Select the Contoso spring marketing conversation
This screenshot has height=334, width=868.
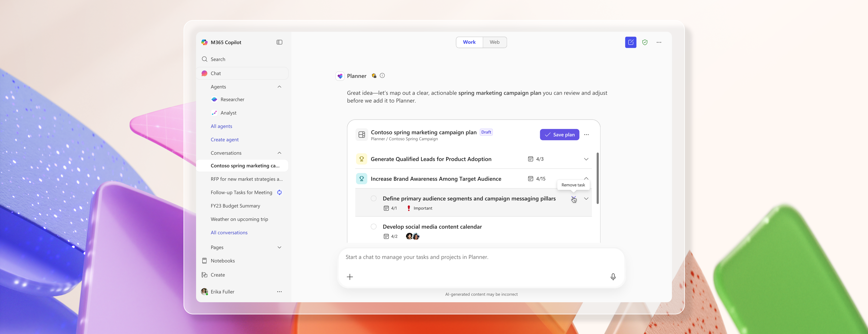(242, 166)
